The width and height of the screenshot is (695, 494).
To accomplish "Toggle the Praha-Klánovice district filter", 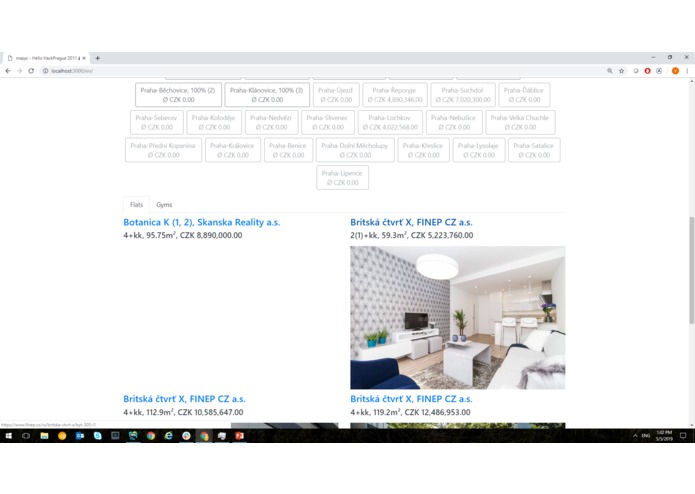I will 267,95.
